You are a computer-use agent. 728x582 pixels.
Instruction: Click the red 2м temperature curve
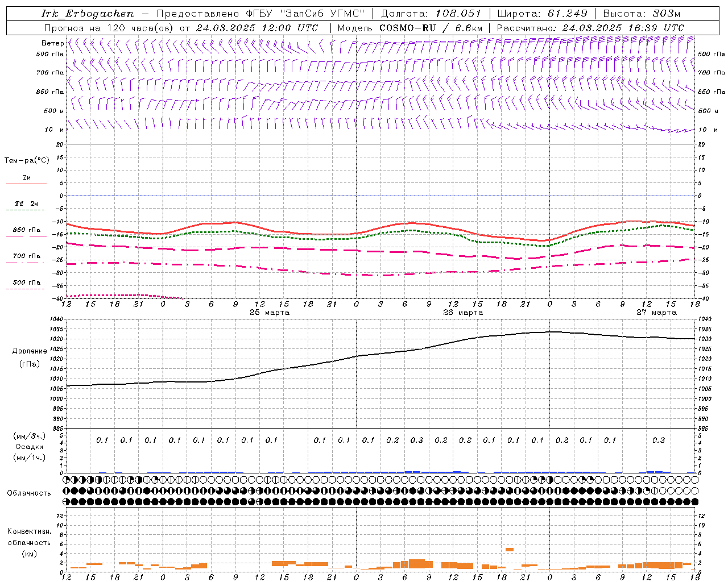click(381, 227)
